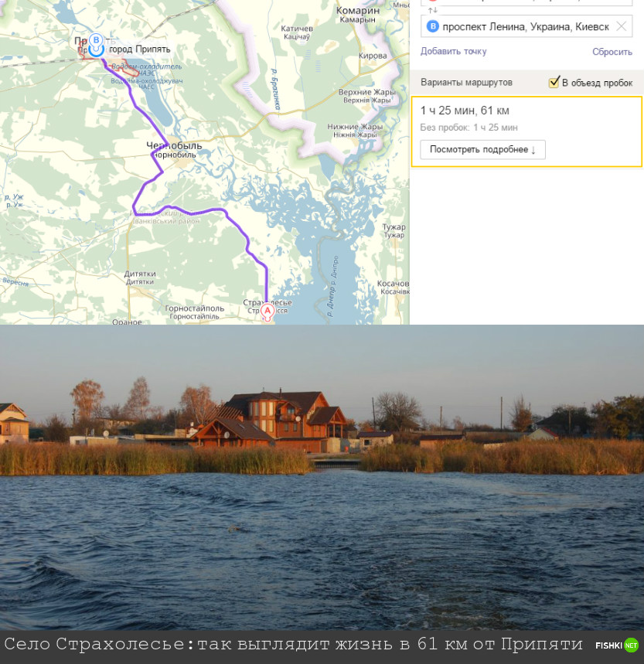The image size is (644, 664).
Task: Click the 'Варианты маршрутов' heading
Action: pos(466,83)
